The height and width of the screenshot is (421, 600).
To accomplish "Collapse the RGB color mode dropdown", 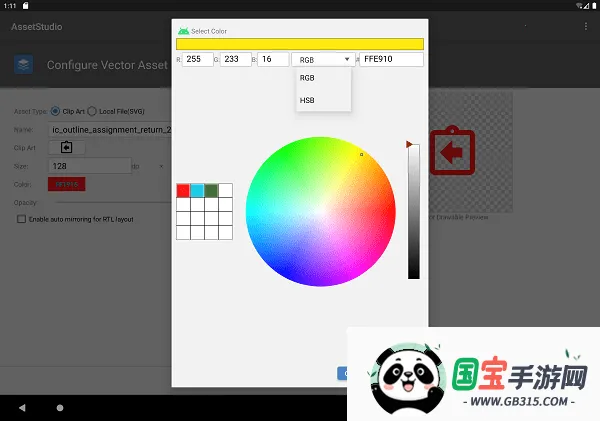I will [323, 60].
